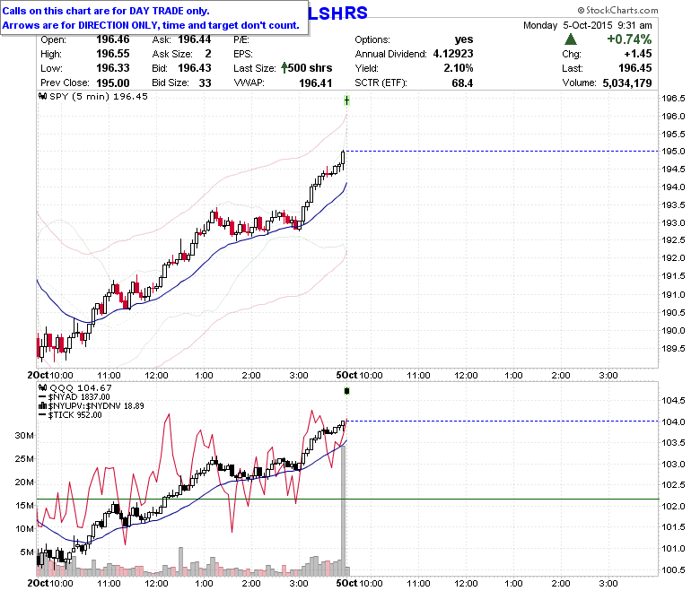
Task: Click the 2 Oct date label under SPY chart
Action: click(38, 375)
